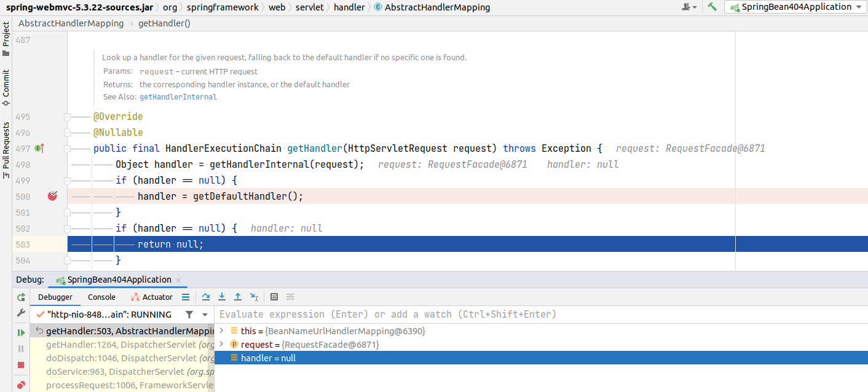Click the @Nullable annotation on line 496
The width and height of the screenshot is (868, 392).
click(x=118, y=133)
